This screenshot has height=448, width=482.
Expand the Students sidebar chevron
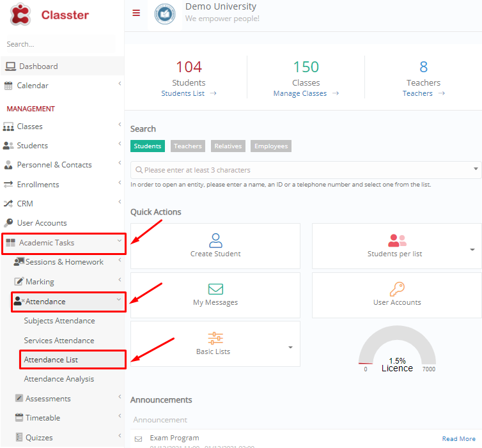tap(120, 144)
